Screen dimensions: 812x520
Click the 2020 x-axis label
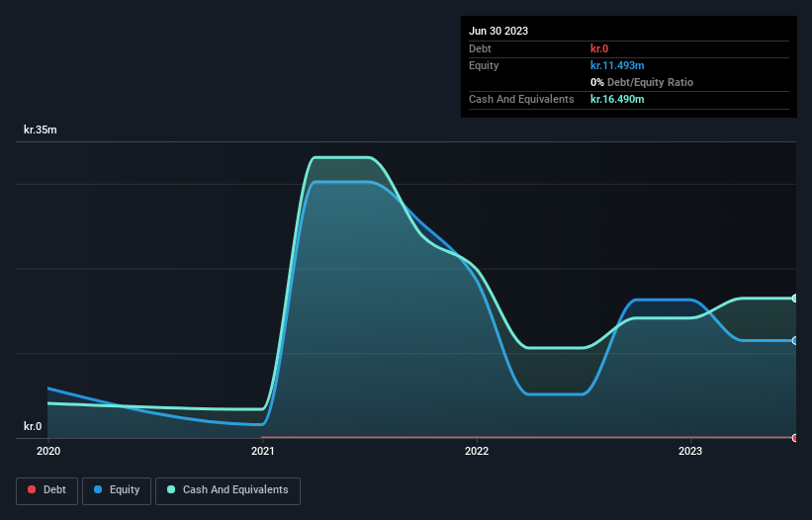coord(48,451)
